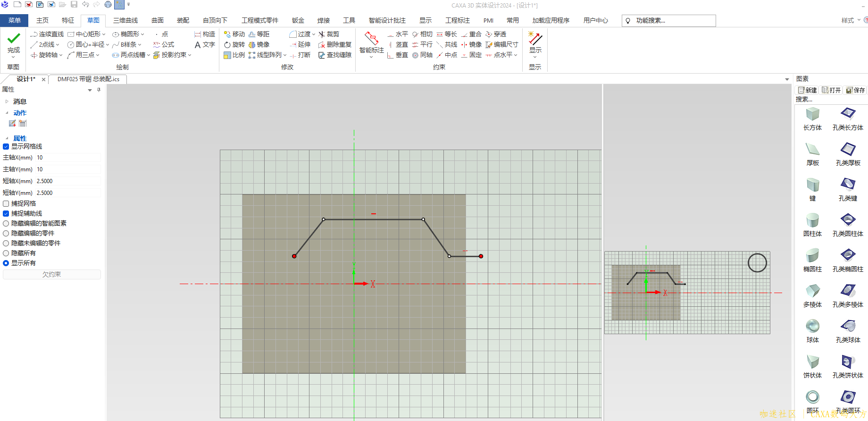
Task: Open the 点水平 constraint dropdown arrow
Action: tap(516, 55)
